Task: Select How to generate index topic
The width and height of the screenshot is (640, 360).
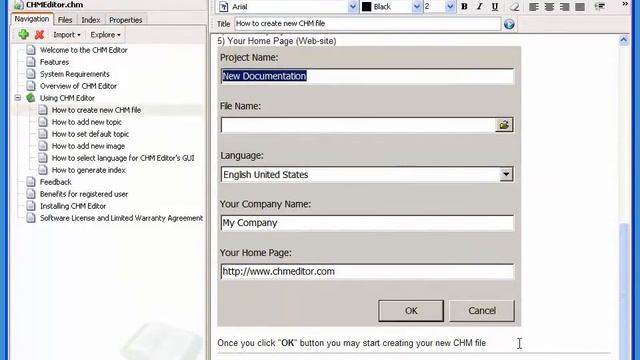Action: (x=89, y=170)
